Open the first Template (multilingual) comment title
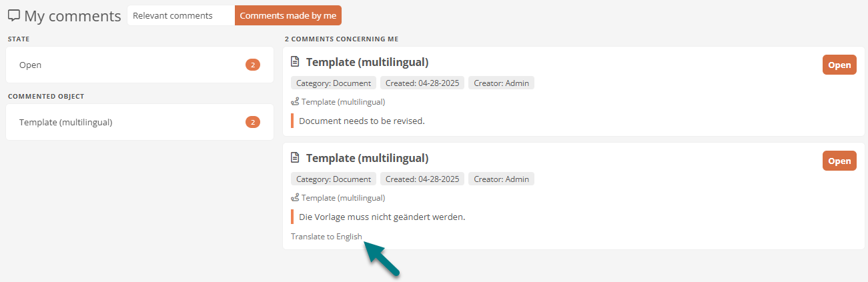 (367, 62)
